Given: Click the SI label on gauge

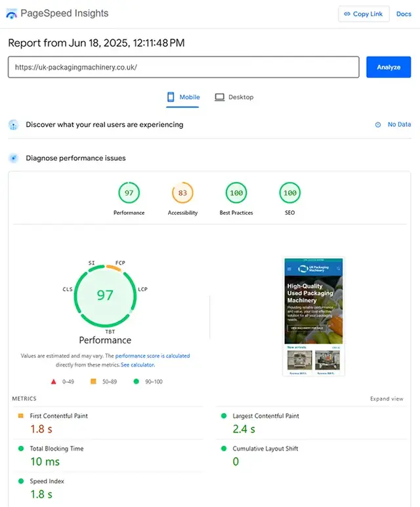Looking at the screenshot, I should tap(92, 263).
